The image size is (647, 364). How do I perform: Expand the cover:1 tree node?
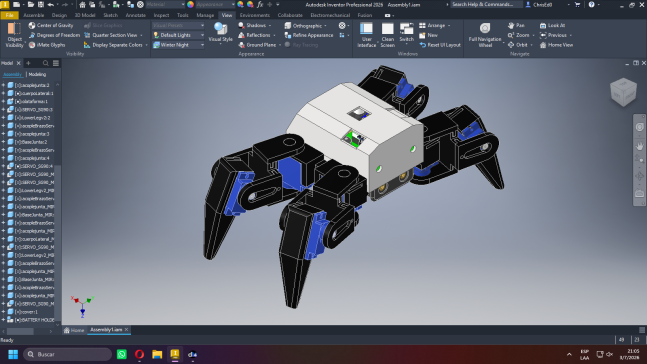click(x=3, y=312)
